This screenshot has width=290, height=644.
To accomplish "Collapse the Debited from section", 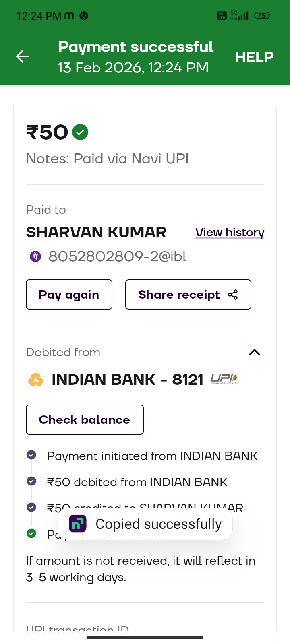I will [x=255, y=353].
